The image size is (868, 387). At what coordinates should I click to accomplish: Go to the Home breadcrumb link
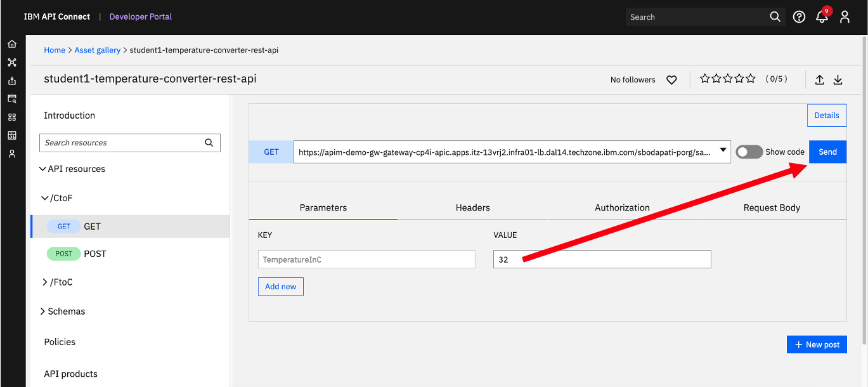pos(55,50)
